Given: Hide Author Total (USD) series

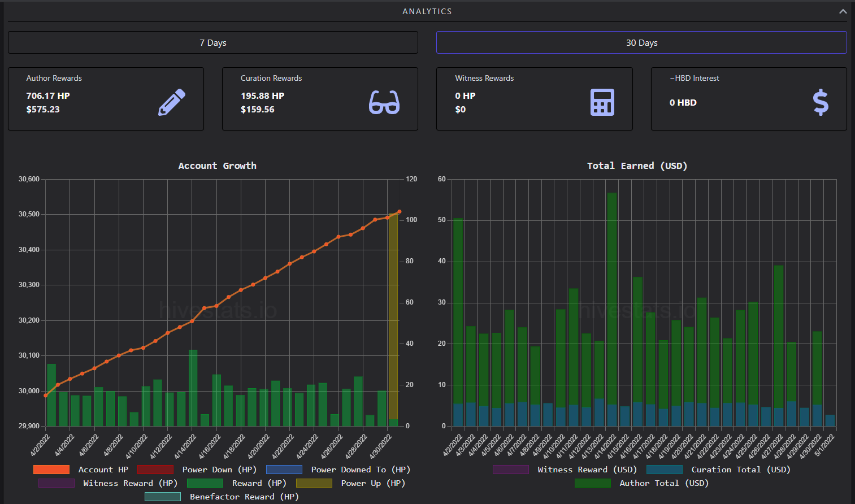Looking at the screenshot, I should pyautogui.click(x=593, y=483).
